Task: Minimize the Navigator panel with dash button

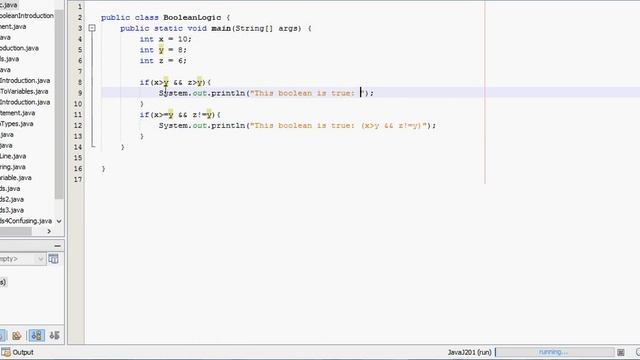Action: [57, 246]
